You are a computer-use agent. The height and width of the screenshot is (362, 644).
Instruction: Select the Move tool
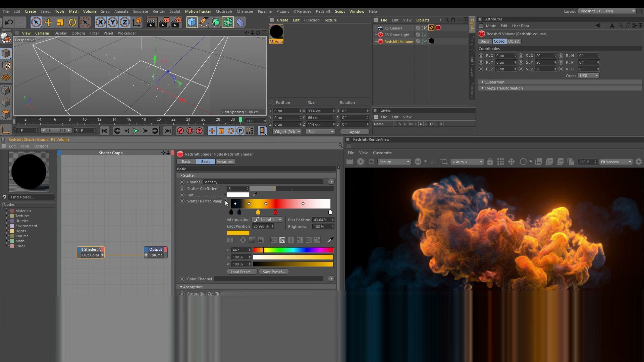(x=48, y=22)
